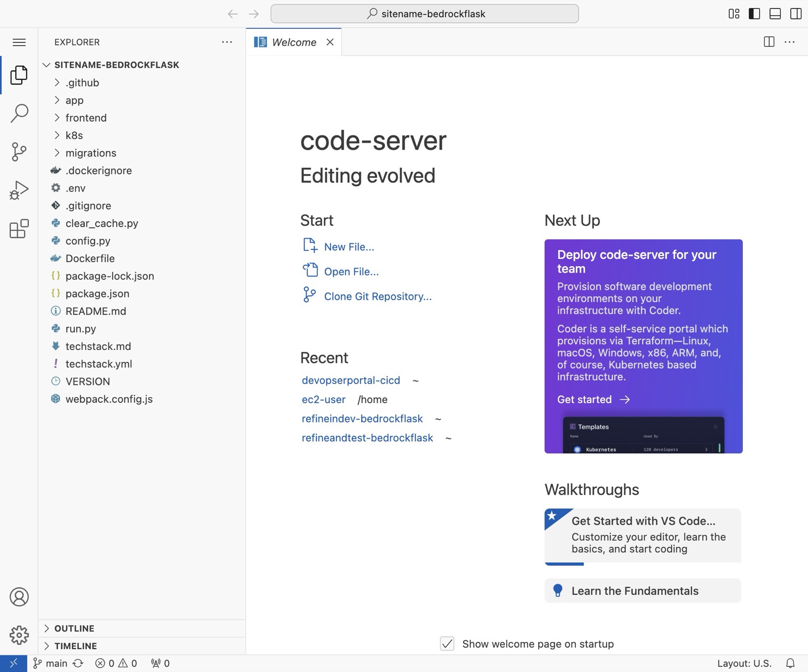
Task: Open the Dockerfile
Action: coord(141,259)
